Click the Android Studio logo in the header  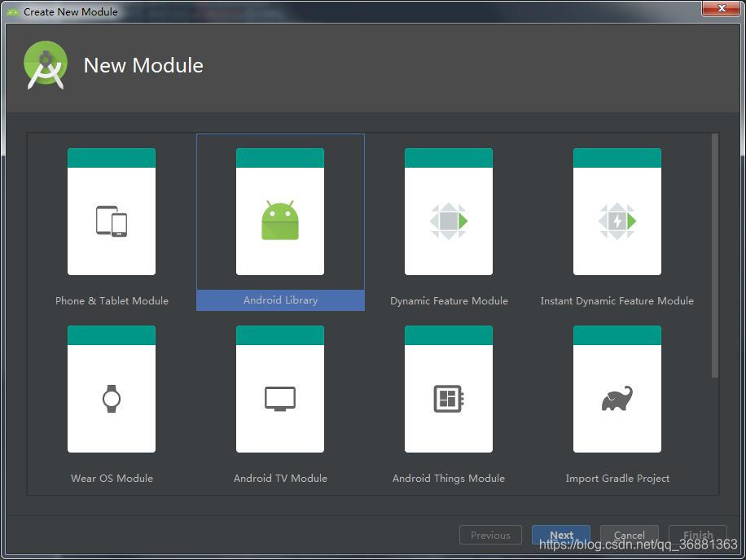pos(45,65)
